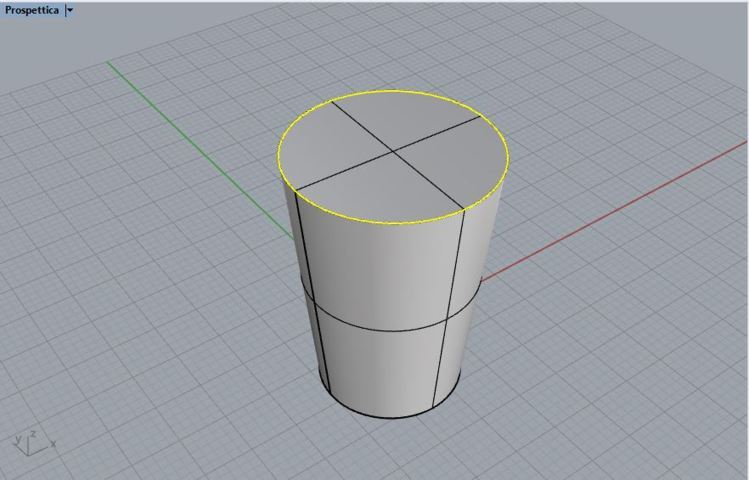Screen dimensions: 749x480
Task: Click the world axes icon in the viewport corner
Action: (x=33, y=442)
